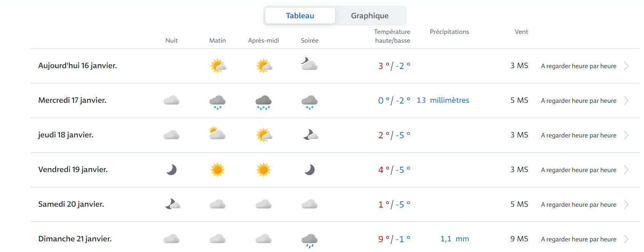The image size is (644, 252).
Task: Open hourly forecast link for Mercredi 17 janvier
Action: [x=578, y=100]
